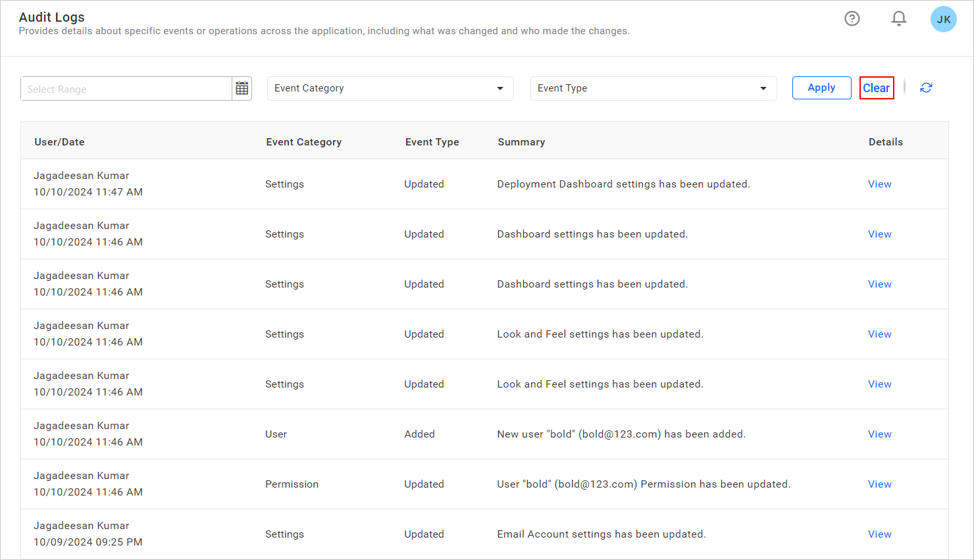Click the Audit Logs page title
Viewport: 974px width, 560px height.
(x=52, y=17)
